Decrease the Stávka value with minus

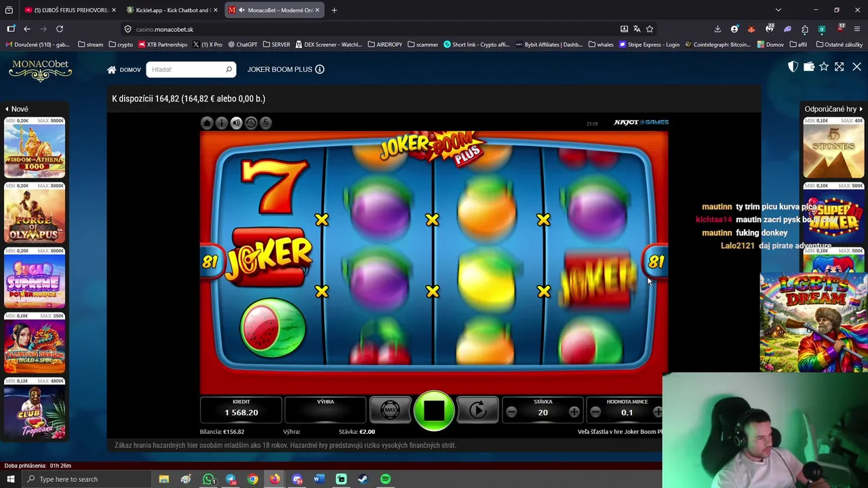point(512,412)
